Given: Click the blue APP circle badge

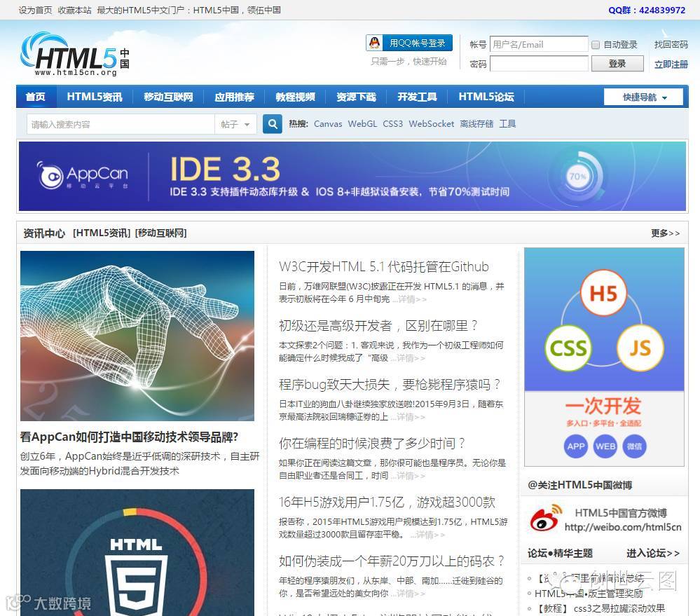Looking at the screenshot, I should (x=576, y=446).
